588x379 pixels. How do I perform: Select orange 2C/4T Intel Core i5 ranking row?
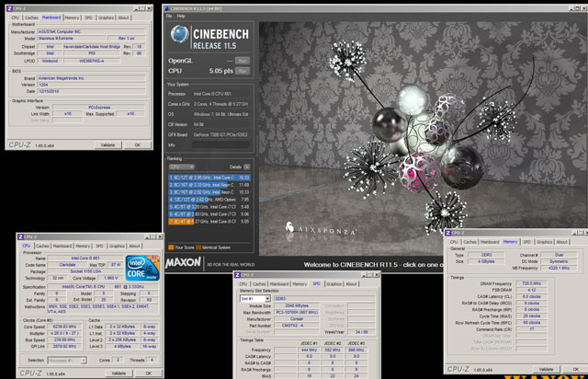[209, 222]
